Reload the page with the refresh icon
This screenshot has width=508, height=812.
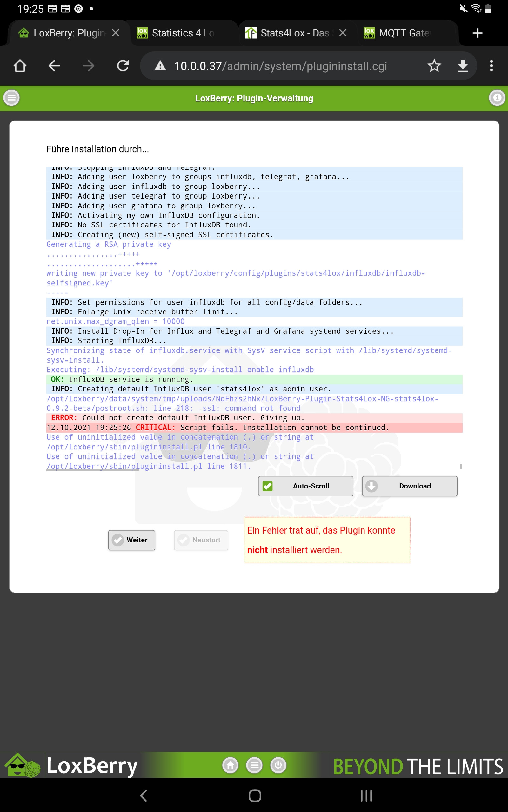(x=123, y=66)
